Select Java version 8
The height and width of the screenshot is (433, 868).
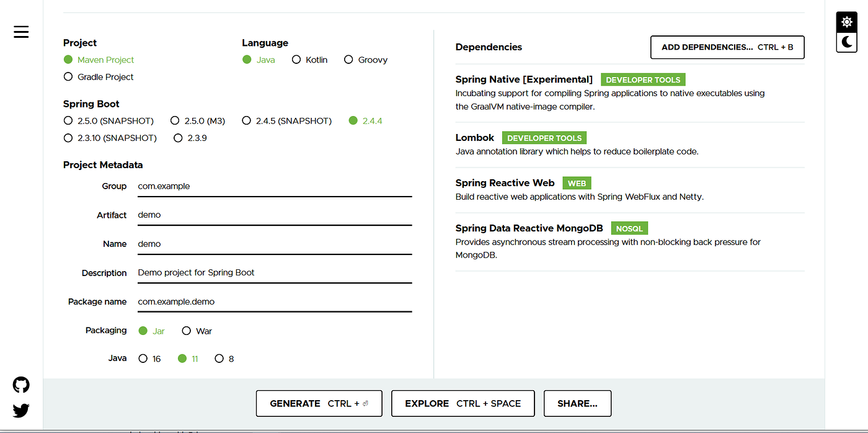coord(224,359)
